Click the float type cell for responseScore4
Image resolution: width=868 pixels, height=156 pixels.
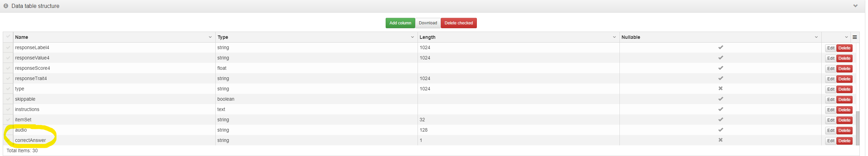pyautogui.click(x=316, y=68)
